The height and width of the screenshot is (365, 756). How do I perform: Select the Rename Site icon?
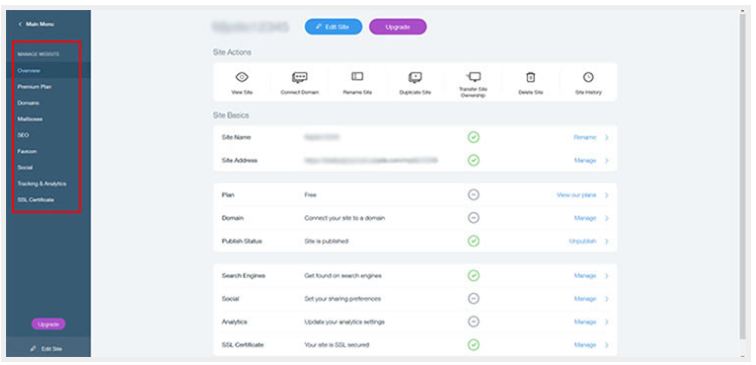pos(357,77)
